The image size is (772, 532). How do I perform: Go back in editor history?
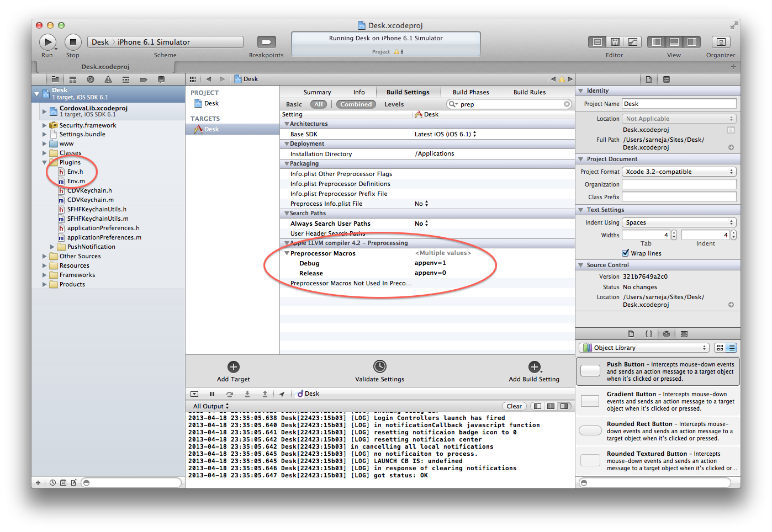point(209,79)
